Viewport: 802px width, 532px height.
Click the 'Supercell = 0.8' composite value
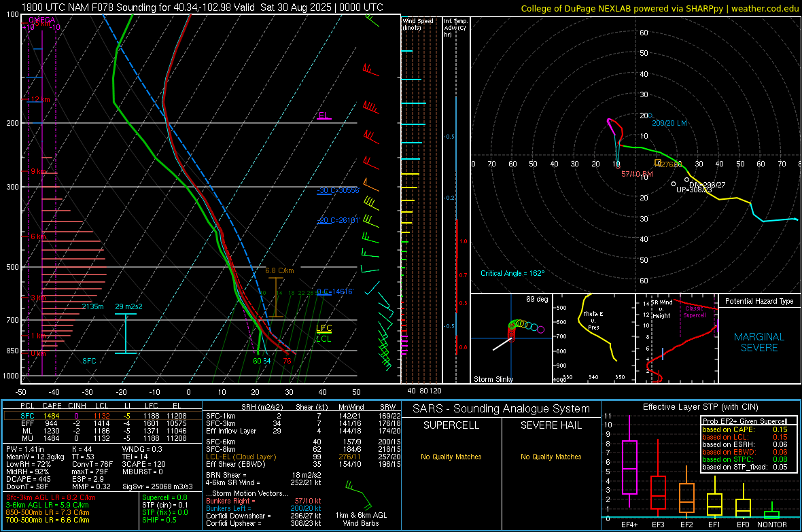[164, 497]
